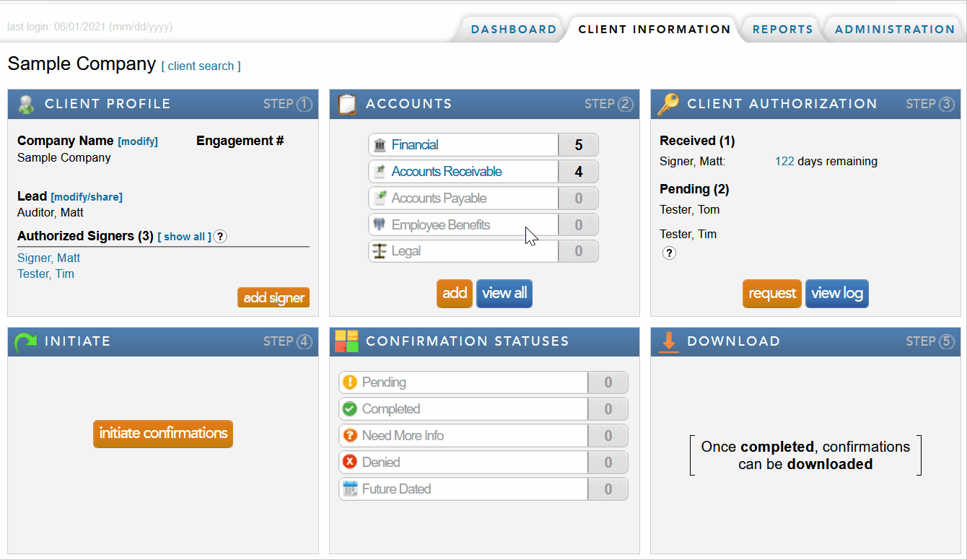
Task: Click the Pending status warning icon
Action: (351, 382)
